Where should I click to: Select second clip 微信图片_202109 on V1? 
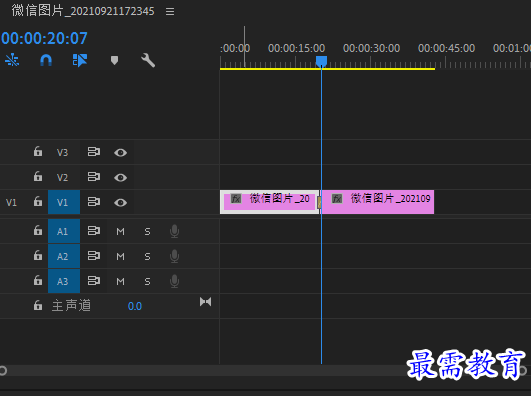[x=378, y=202]
